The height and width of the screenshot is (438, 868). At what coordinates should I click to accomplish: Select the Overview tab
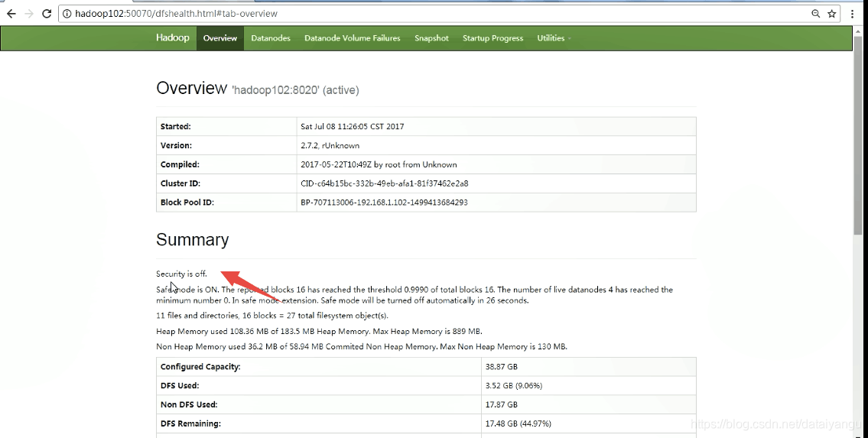click(219, 38)
